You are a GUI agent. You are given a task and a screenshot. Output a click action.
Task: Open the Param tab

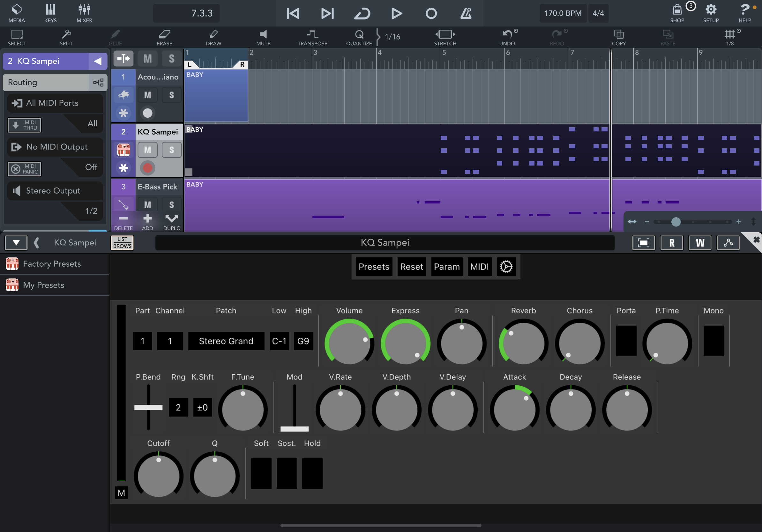pyautogui.click(x=447, y=267)
